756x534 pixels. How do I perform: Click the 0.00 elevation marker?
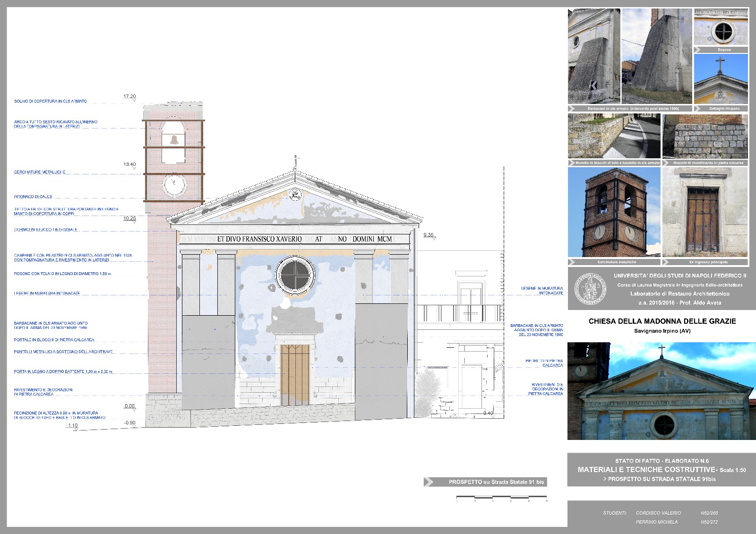tap(130, 406)
